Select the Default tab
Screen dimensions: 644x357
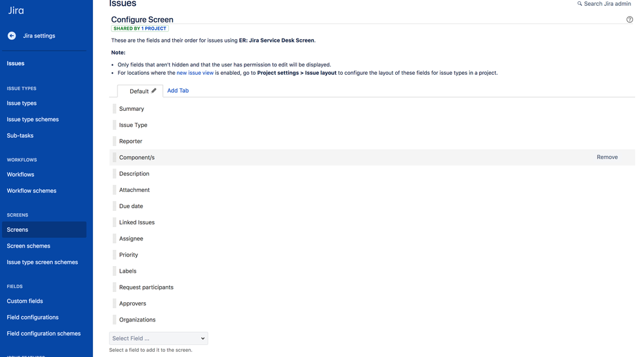[x=140, y=91]
